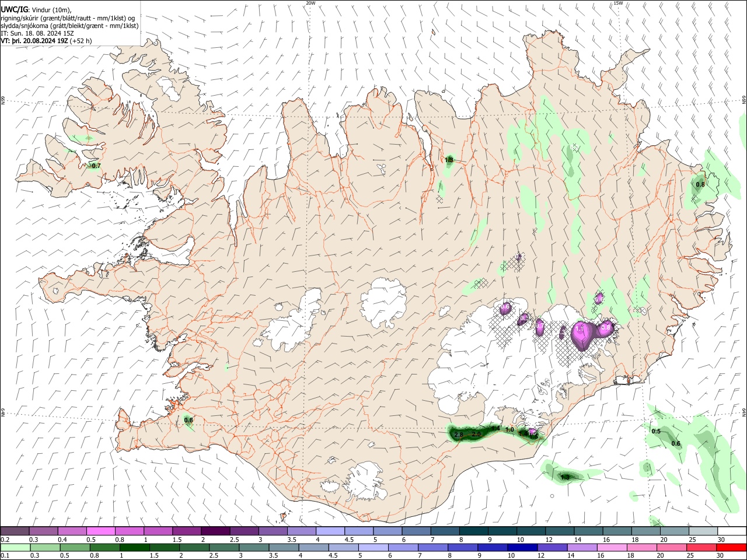Click the 0.8 value on the east coast
The image size is (747, 560).
pyautogui.click(x=700, y=185)
